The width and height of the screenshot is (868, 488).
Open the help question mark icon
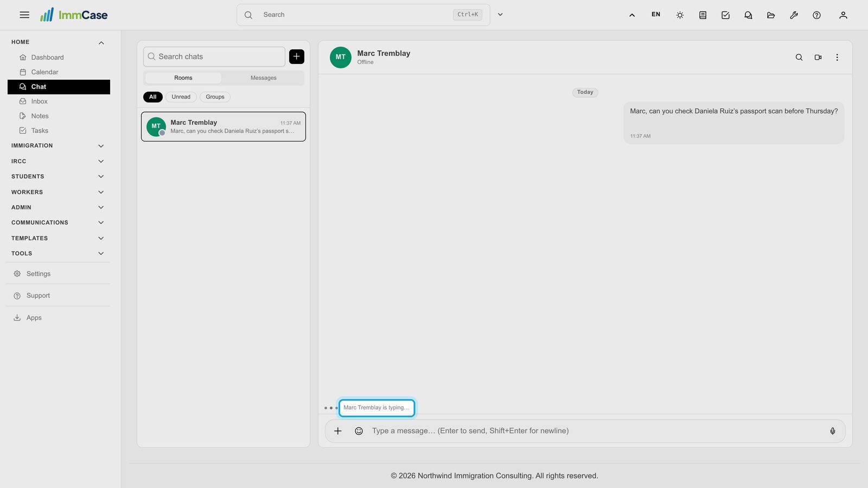coord(816,15)
